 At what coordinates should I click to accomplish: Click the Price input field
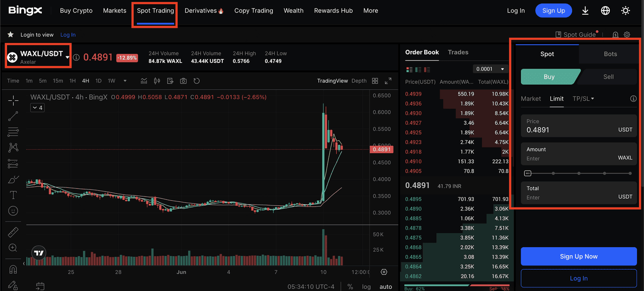pyautogui.click(x=579, y=126)
